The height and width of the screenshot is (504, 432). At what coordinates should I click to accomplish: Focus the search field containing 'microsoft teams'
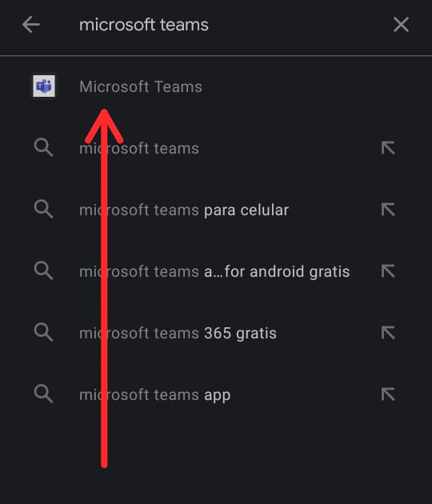tap(225, 25)
